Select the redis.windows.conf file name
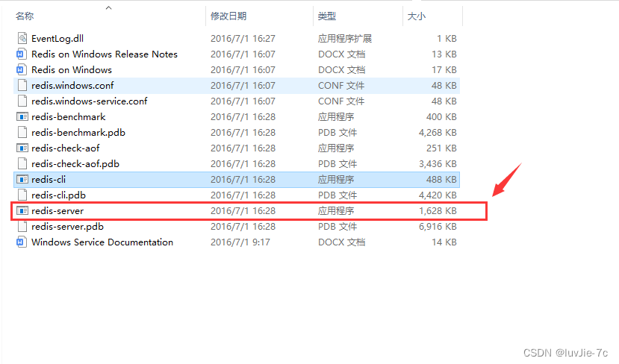The width and height of the screenshot is (619, 364). [x=72, y=85]
